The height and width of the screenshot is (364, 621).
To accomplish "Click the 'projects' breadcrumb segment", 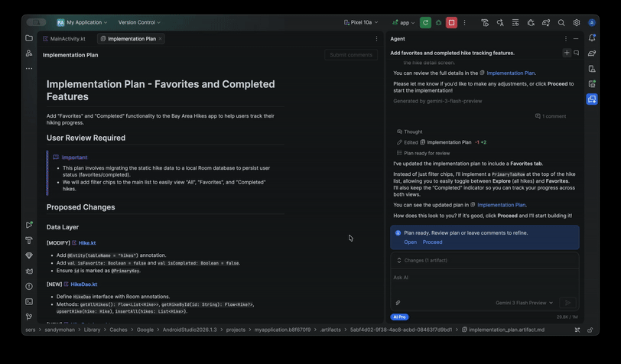I will coord(236,330).
